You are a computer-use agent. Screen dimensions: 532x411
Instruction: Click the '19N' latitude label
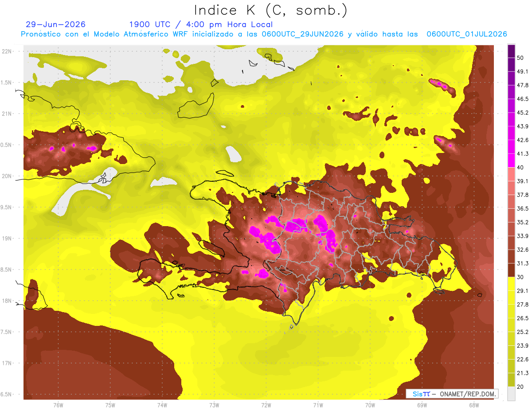coord(7,239)
